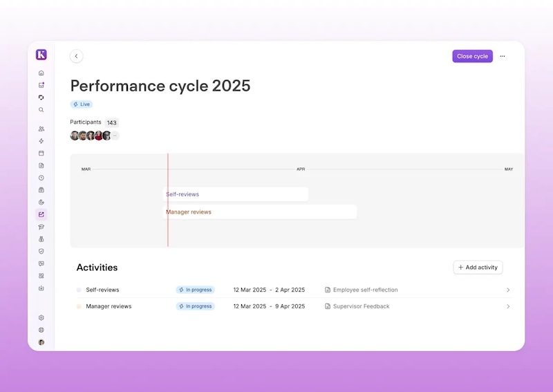Open the people icon in sidebar
This screenshot has height=392, width=553.
(x=41, y=129)
